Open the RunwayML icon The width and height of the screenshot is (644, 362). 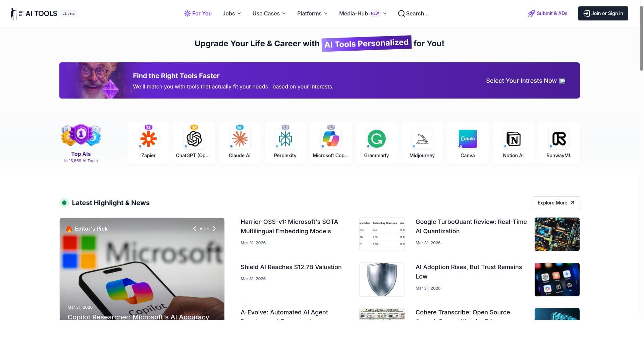pyautogui.click(x=559, y=139)
